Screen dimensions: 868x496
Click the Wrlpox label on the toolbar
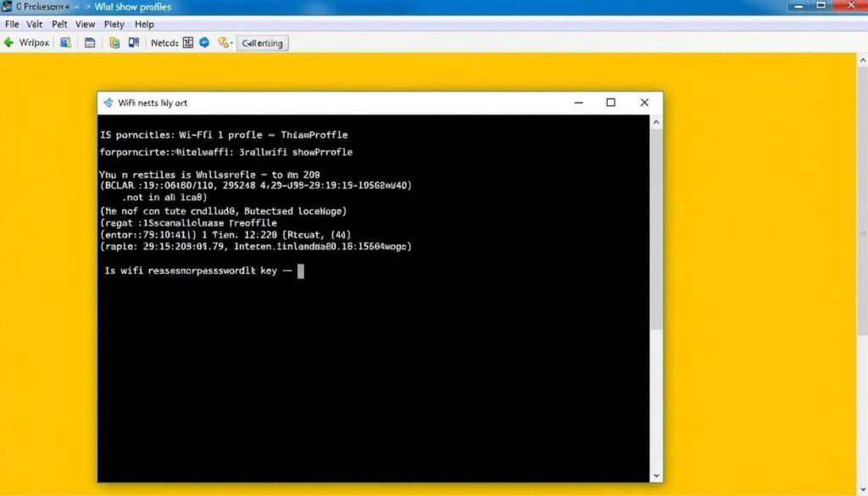[36, 42]
